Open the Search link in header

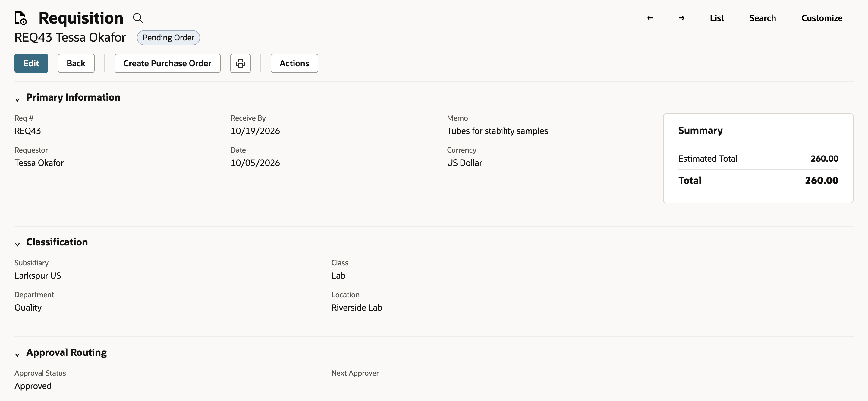(x=763, y=18)
